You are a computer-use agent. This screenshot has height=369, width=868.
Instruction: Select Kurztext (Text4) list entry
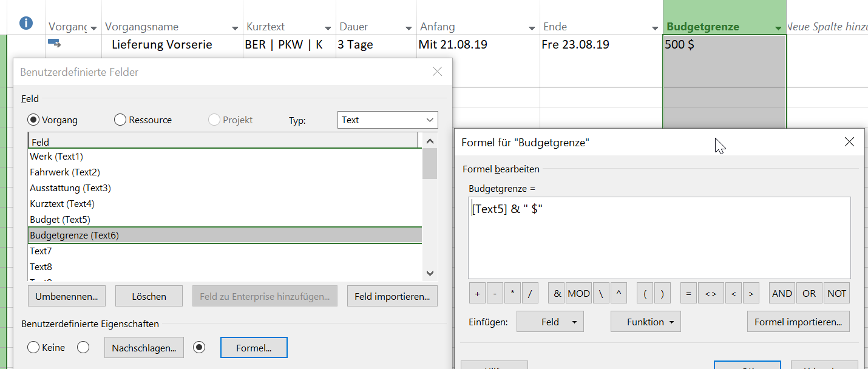(62, 204)
